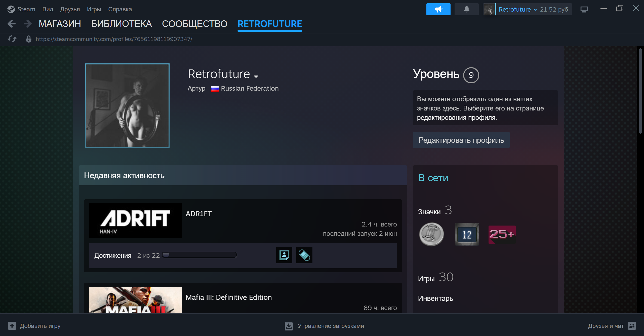Open the Вид menu
644x336 pixels.
(x=48, y=9)
